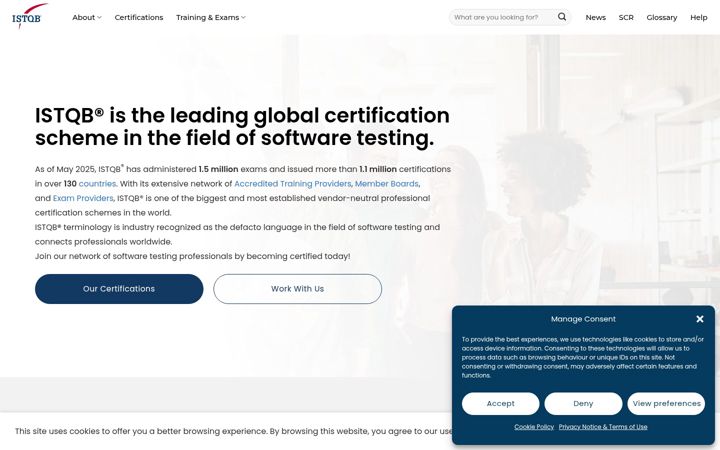Click the headline 'ISTQB® is the leading global certification'
720x450 pixels.
242,115
